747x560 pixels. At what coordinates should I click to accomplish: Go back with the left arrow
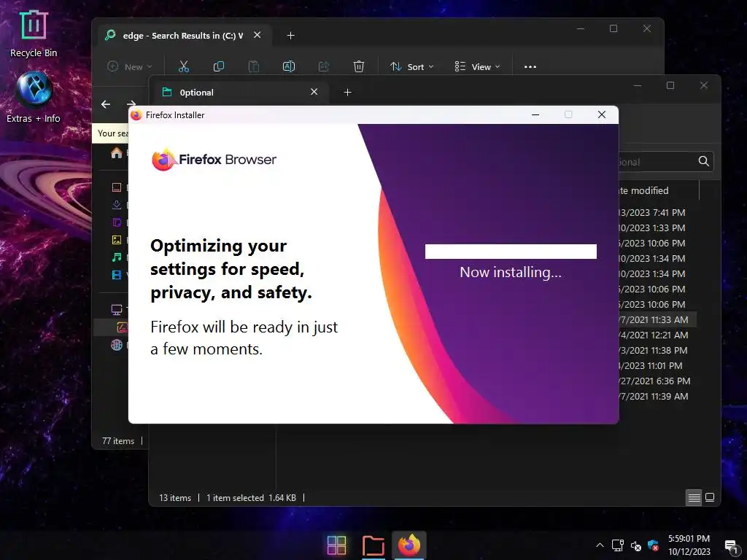[x=106, y=104]
